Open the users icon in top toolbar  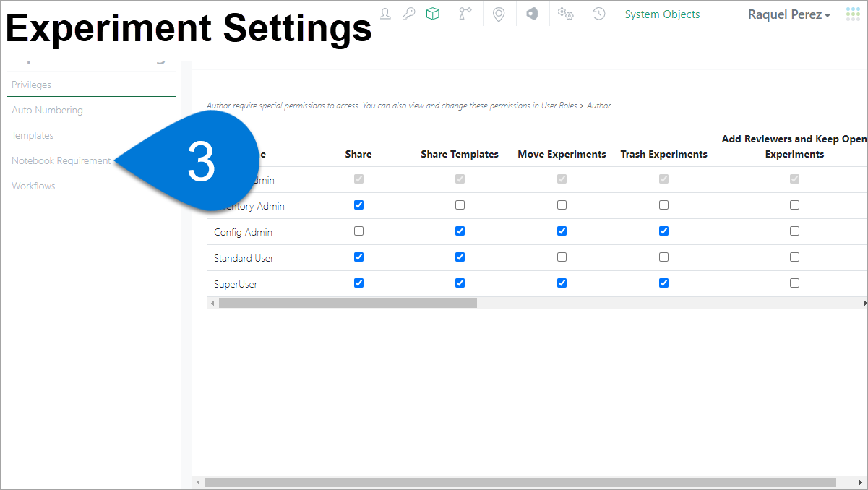click(x=385, y=14)
